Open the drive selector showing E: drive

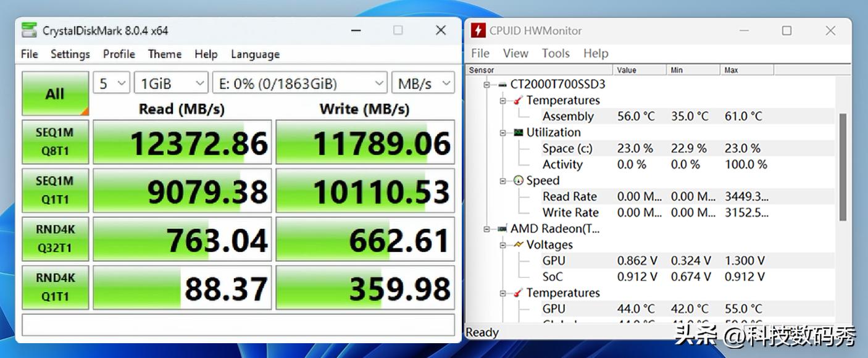point(300,82)
